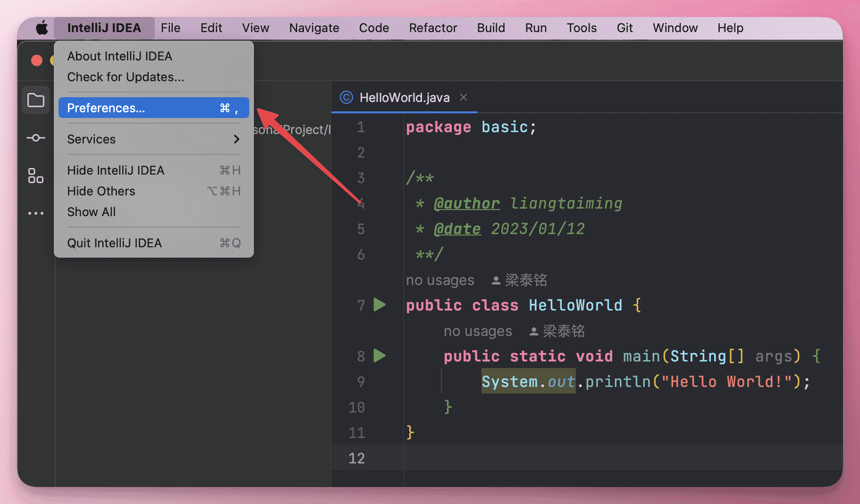Viewport: 860px width, 504px height.
Task: Open the Project tool window folder icon
Action: pyautogui.click(x=36, y=100)
